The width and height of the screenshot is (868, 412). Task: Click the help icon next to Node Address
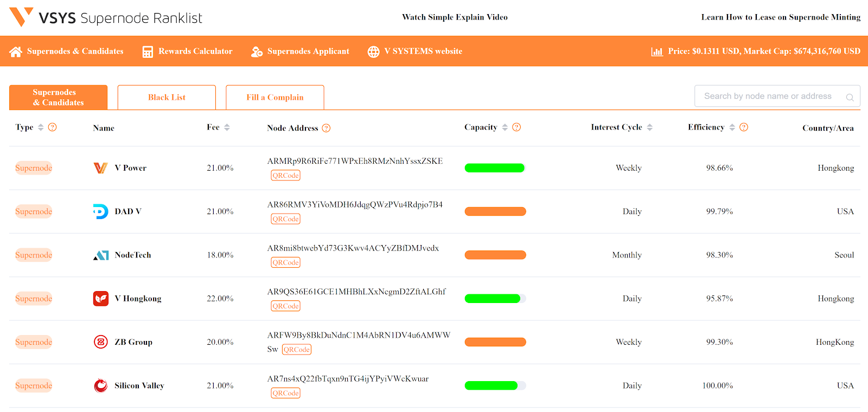click(326, 128)
